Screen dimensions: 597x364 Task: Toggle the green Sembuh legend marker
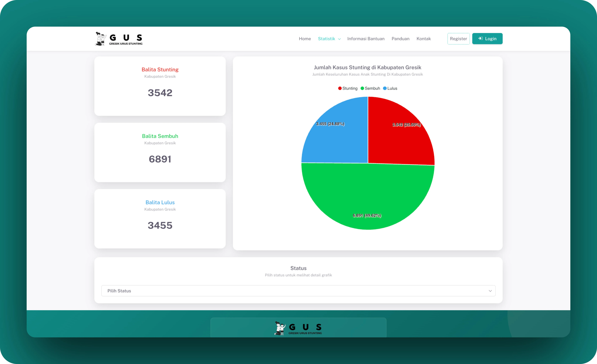[x=362, y=88]
